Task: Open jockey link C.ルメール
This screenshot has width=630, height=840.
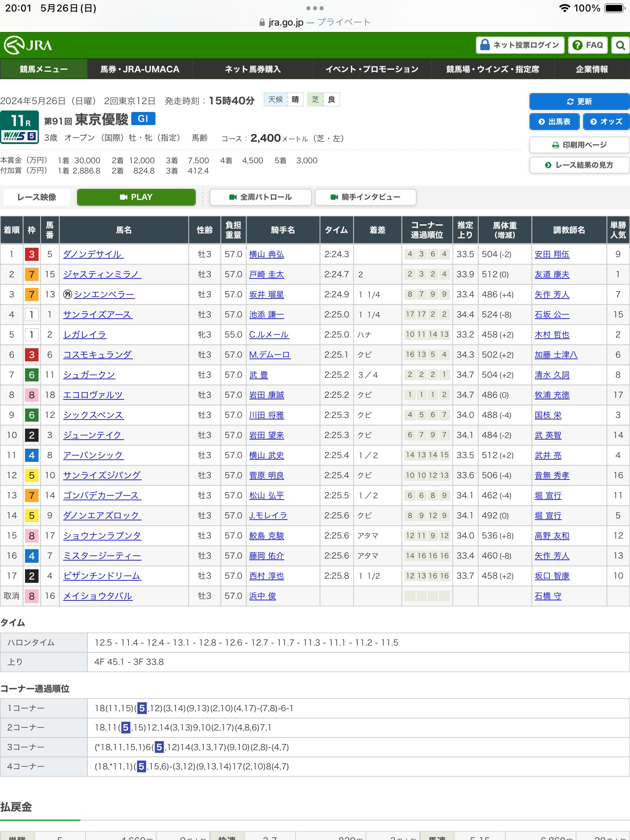Action: point(269,335)
